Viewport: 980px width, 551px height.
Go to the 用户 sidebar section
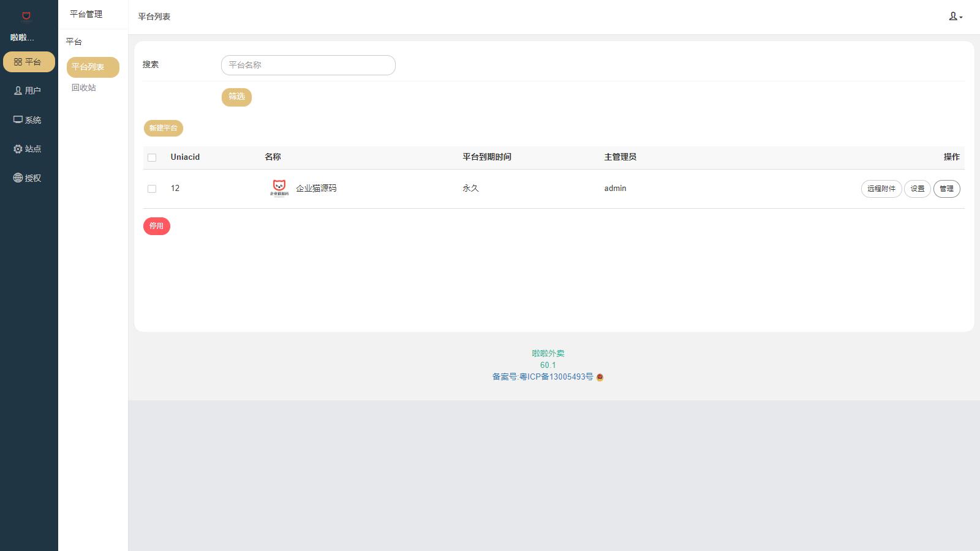28,91
